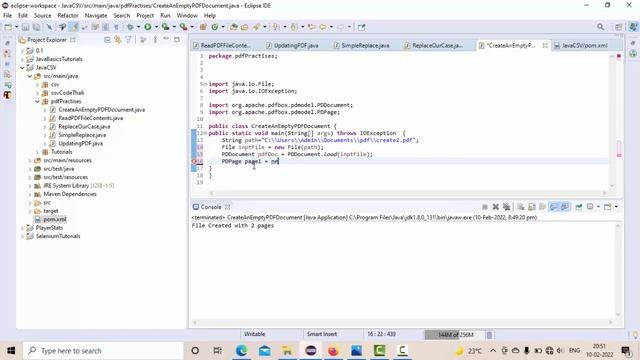This screenshot has width=640, height=360.
Task: Expand the JavaBasicsTutorials project
Action: (x=22, y=59)
